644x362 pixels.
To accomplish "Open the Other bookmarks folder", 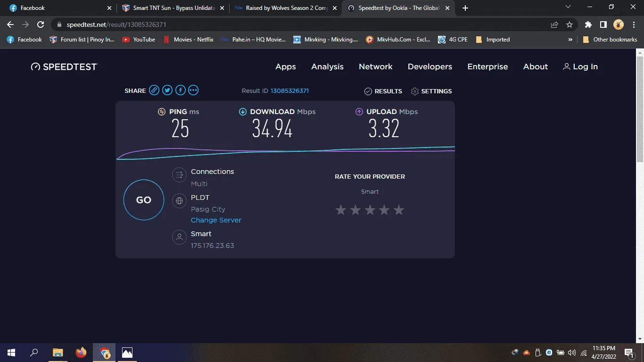I will click(x=610, y=40).
